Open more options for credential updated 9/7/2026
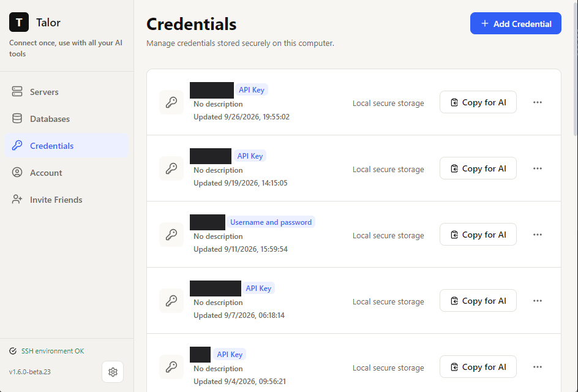The height and width of the screenshot is (392, 578). pos(537,301)
